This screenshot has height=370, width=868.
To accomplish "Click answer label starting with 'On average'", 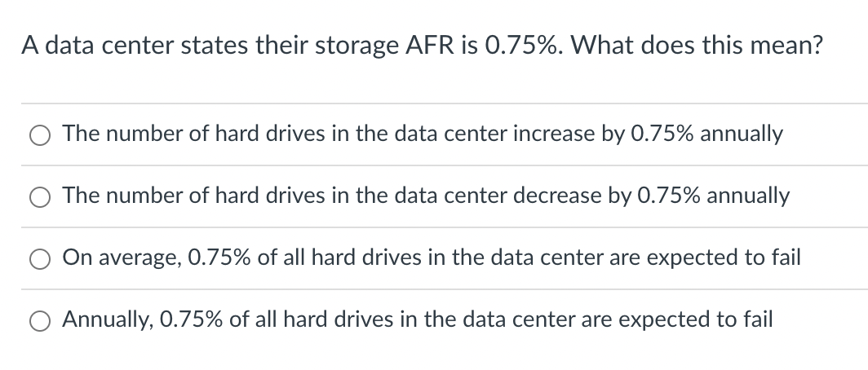I will 432,258.
